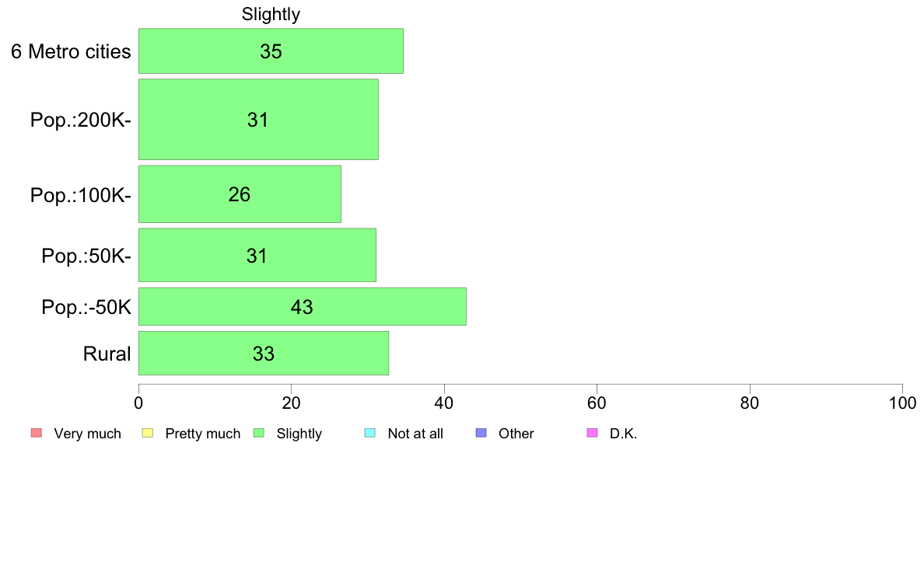924x572 pixels.
Task: Click the 6 Metro cities bar
Action: pos(271,51)
